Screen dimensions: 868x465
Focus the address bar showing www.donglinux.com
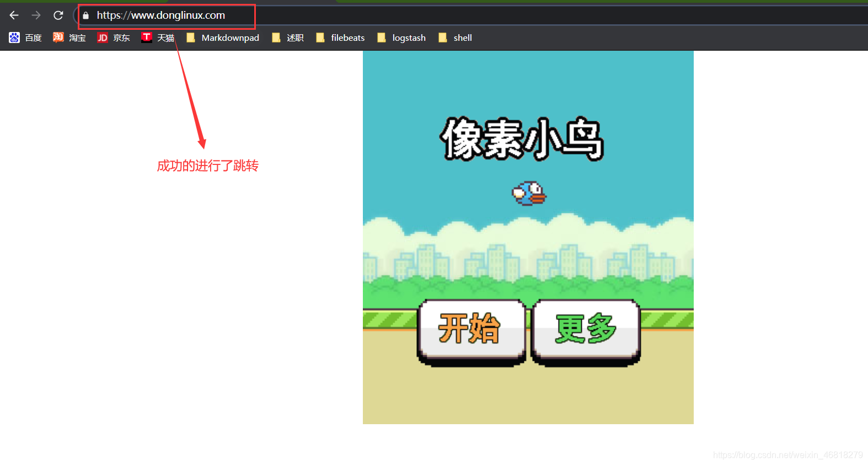point(471,15)
